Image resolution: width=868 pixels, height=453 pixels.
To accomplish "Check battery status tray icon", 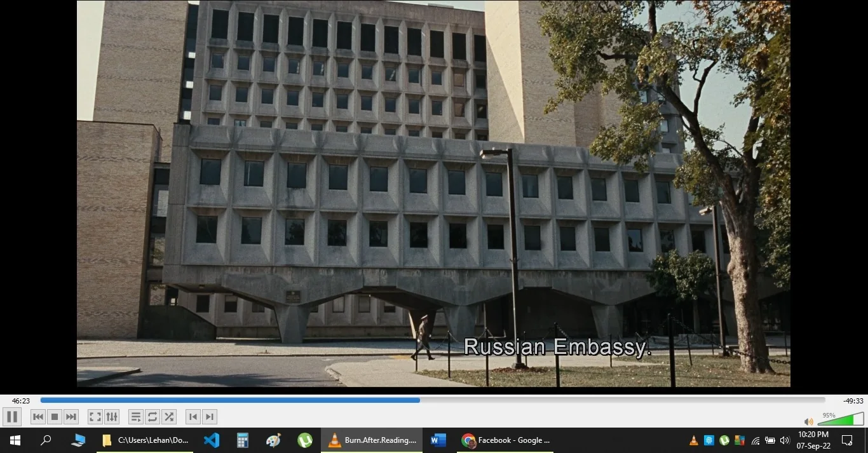I will click(x=770, y=440).
